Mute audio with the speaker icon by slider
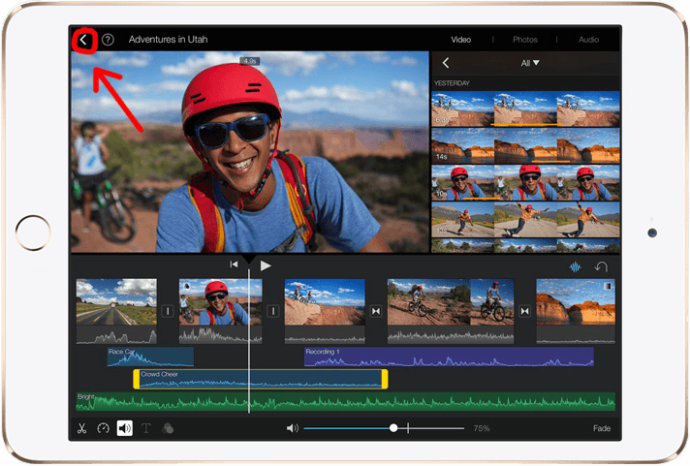Screen dimensions: 690x466 coord(292,428)
